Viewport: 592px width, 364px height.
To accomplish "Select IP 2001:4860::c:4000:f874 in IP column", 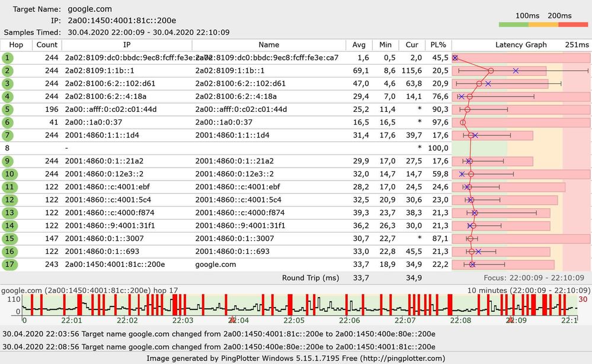I will point(110,212).
